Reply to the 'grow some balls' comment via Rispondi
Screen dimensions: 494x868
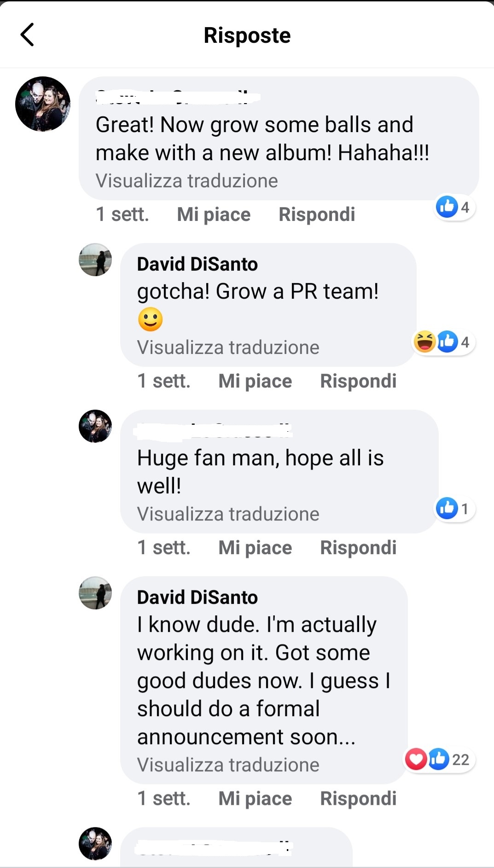(317, 214)
